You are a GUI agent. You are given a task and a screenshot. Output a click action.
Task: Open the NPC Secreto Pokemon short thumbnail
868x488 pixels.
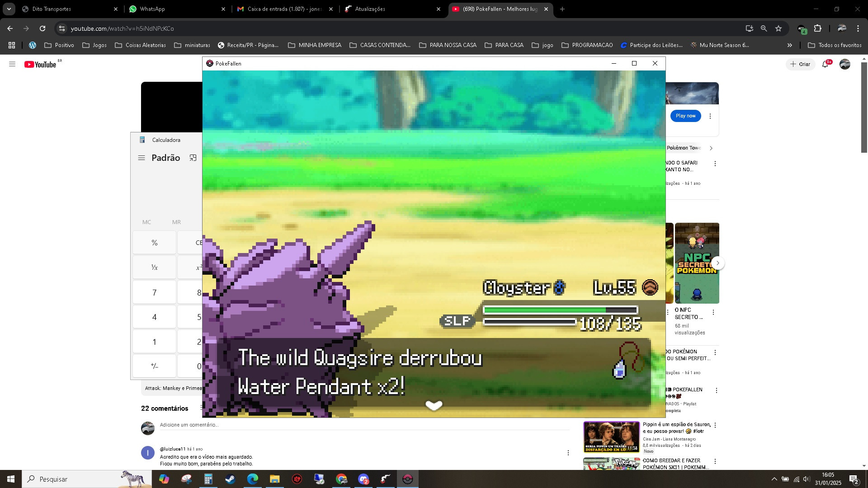(697, 263)
